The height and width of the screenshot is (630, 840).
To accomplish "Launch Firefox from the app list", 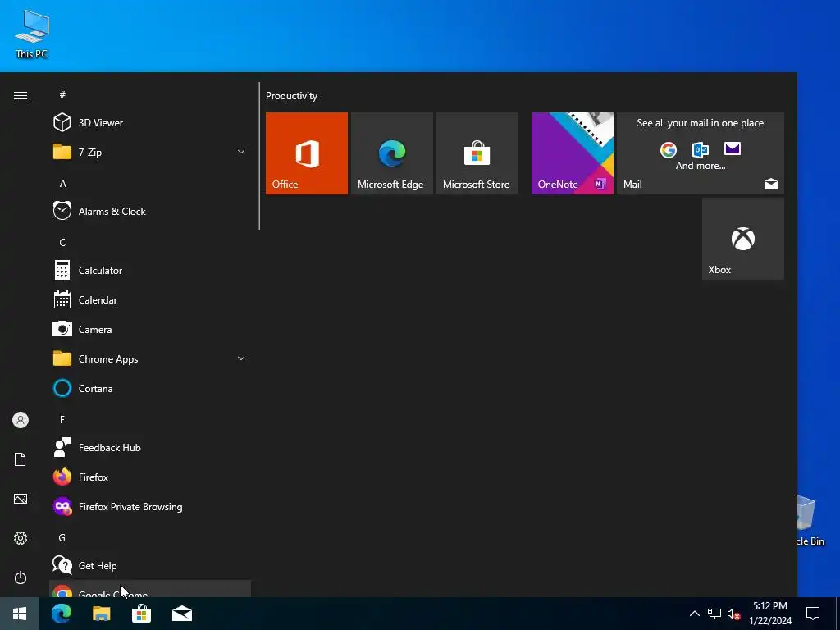I will click(x=150, y=477).
